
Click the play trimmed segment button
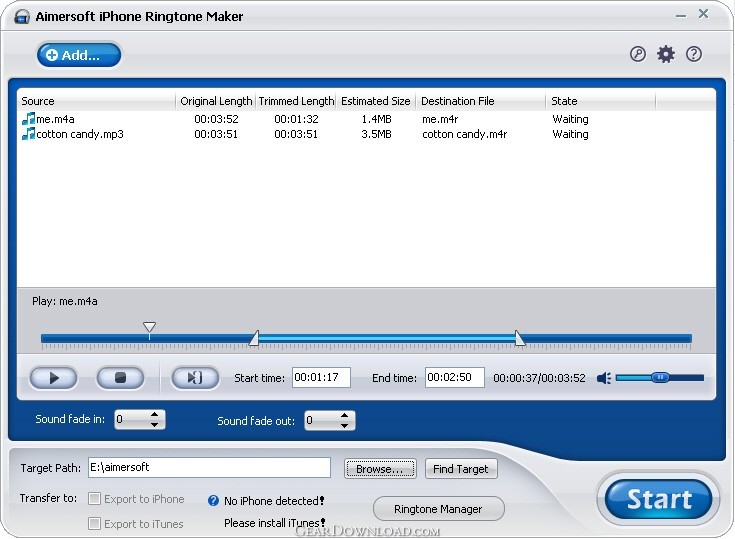coord(195,378)
